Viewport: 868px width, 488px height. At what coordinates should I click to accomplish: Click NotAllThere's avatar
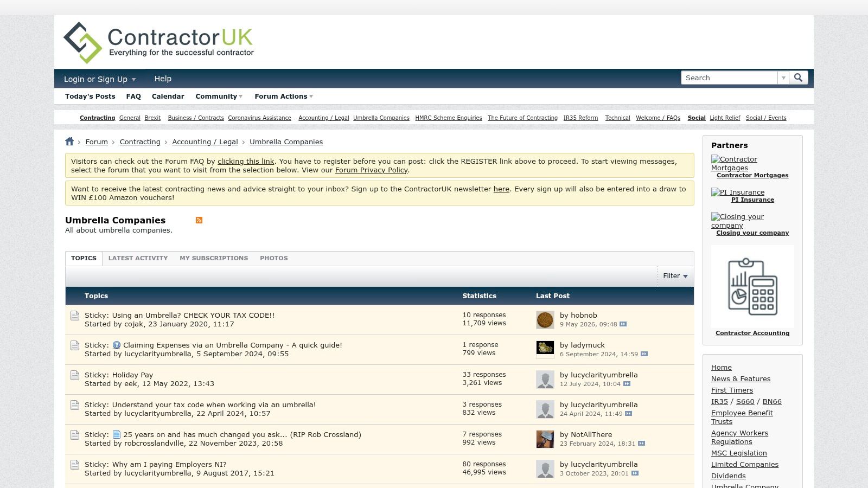(x=545, y=439)
